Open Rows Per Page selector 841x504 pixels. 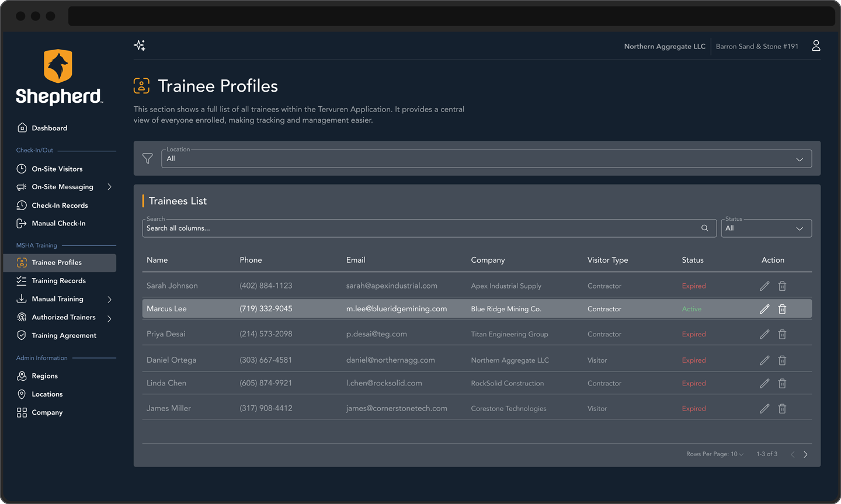pos(714,454)
